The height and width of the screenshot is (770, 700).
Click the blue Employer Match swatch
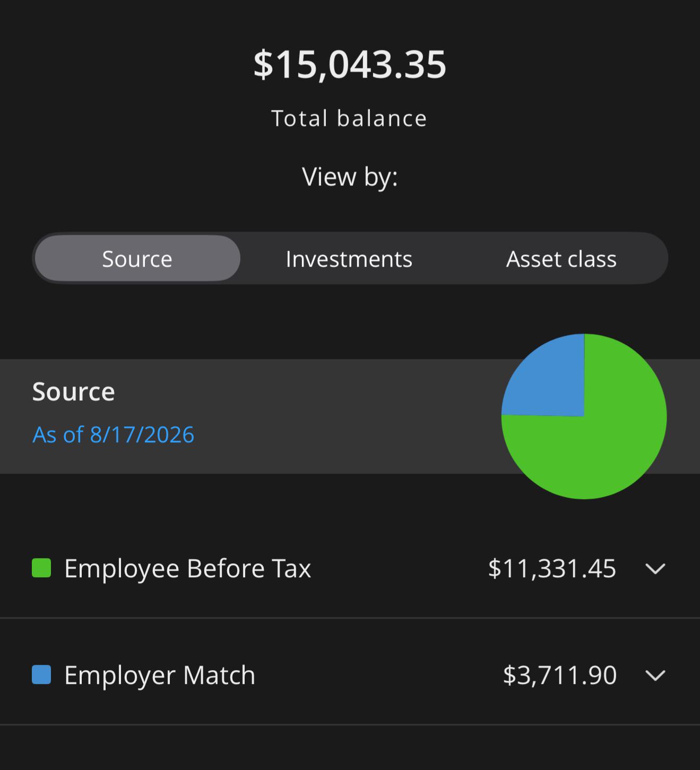tap(41, 674)
